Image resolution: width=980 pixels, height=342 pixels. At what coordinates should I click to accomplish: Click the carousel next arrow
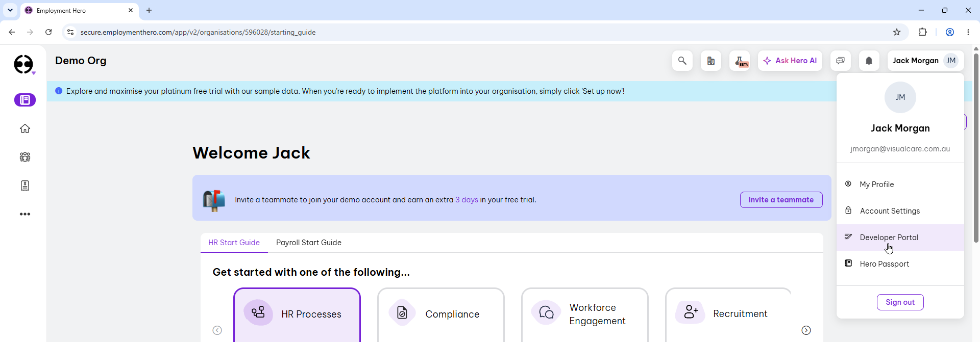806,330
